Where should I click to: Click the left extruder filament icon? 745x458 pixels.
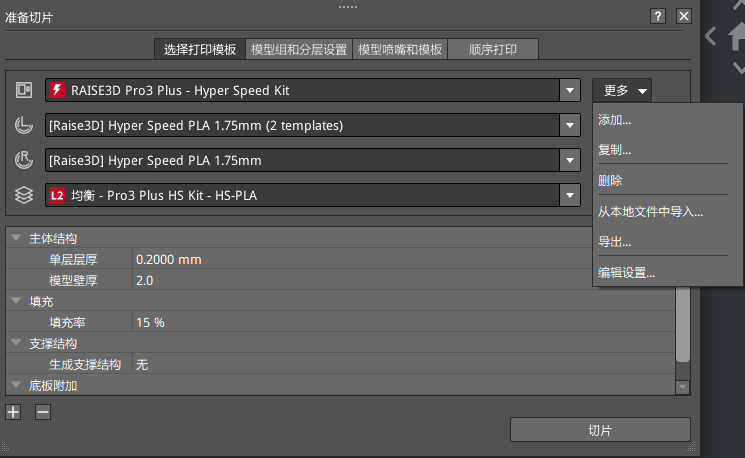click(24, 125)
